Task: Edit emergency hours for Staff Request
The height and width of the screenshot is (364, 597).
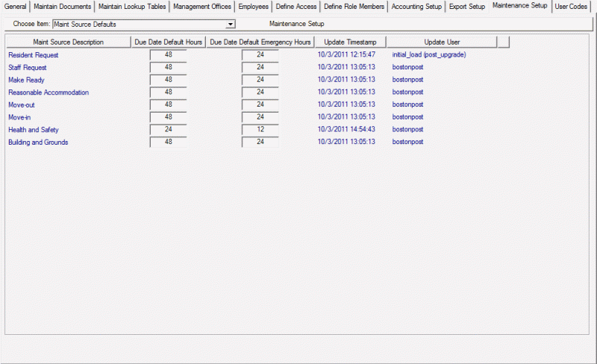Action: (x=260, y=67)
